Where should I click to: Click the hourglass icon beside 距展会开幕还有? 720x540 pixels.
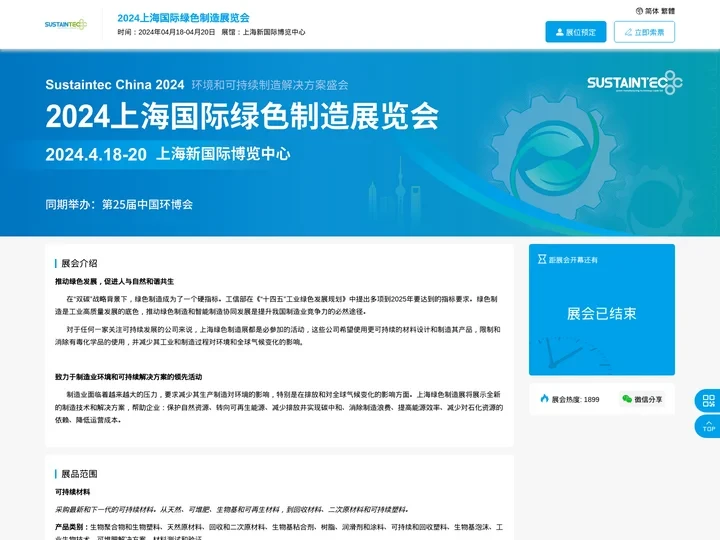point(542,259)
